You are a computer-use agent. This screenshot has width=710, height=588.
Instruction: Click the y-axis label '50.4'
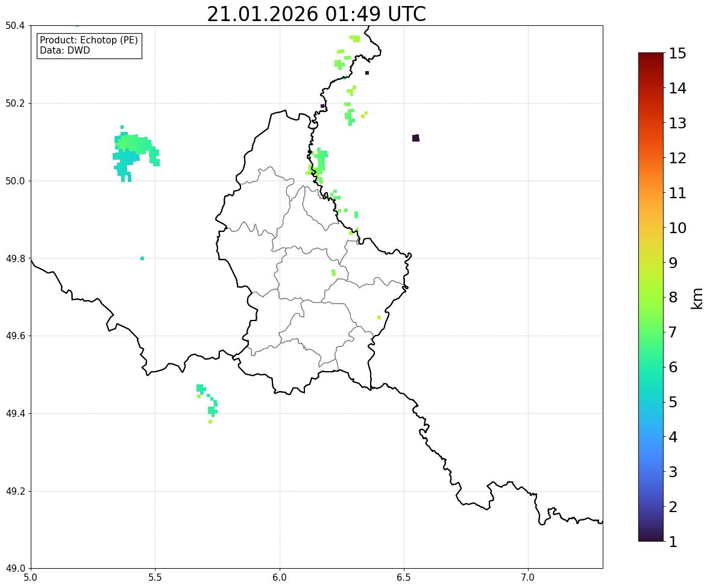coord(15,26)
